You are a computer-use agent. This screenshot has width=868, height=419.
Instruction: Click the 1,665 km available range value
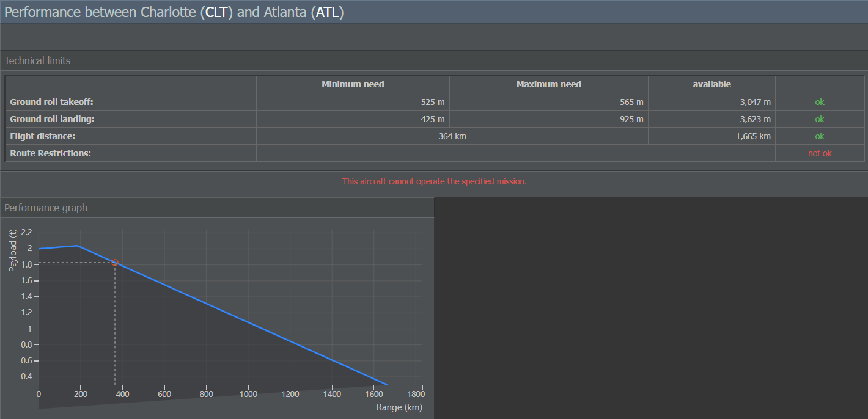click(x=753, y=136)
